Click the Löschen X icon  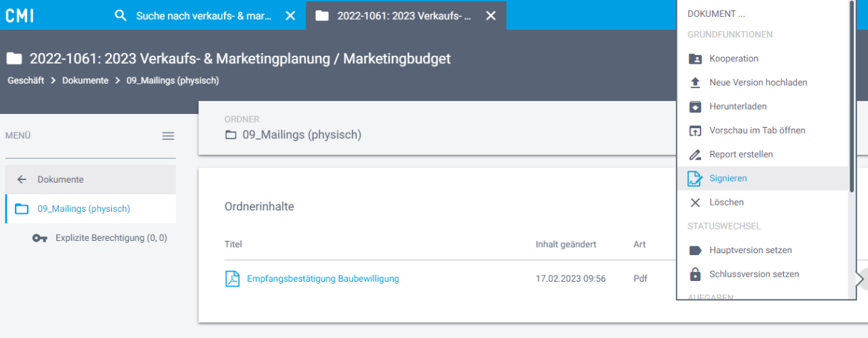[695, 202]
